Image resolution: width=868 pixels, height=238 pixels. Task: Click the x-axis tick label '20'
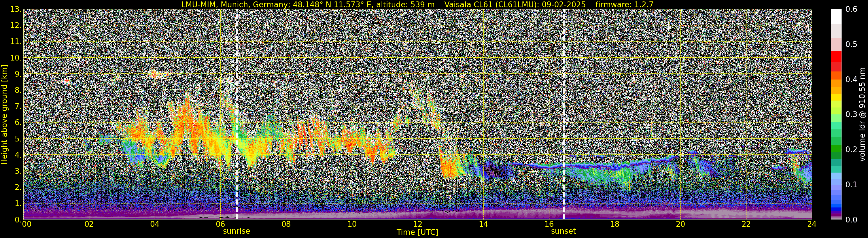click(680, 224)
